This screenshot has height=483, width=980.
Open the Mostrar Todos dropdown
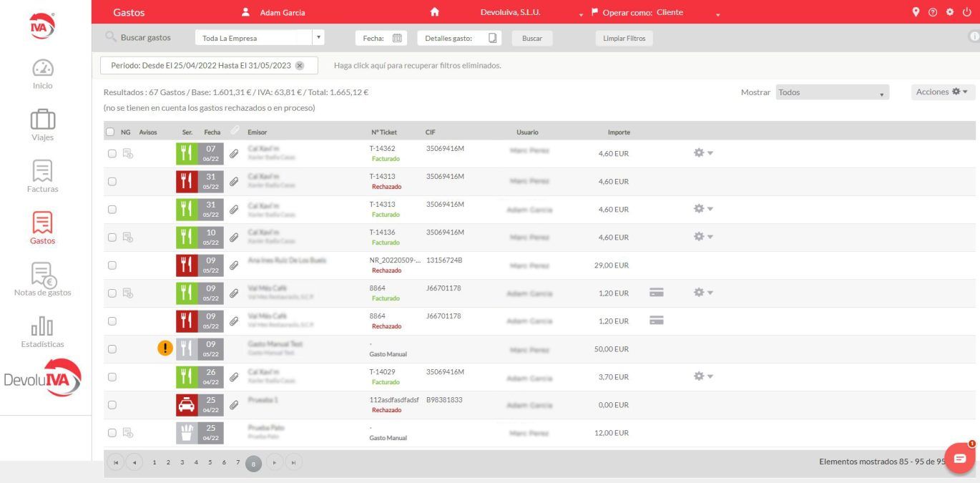[832, 92]
